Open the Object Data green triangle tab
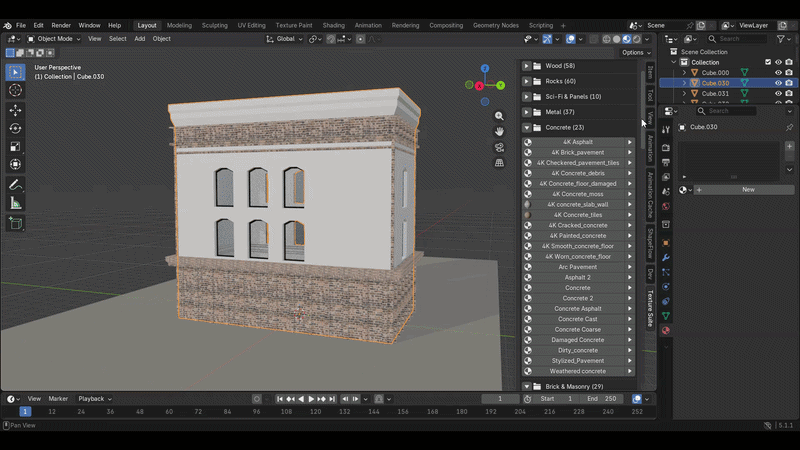800x450 pixels. click(x=666, y=316)
